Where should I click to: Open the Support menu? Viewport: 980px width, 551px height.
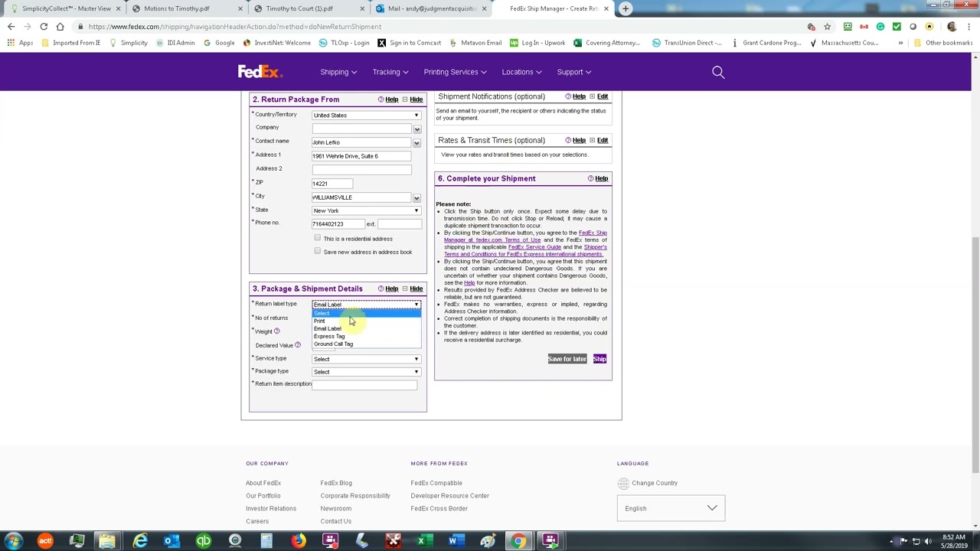(574, 72)
